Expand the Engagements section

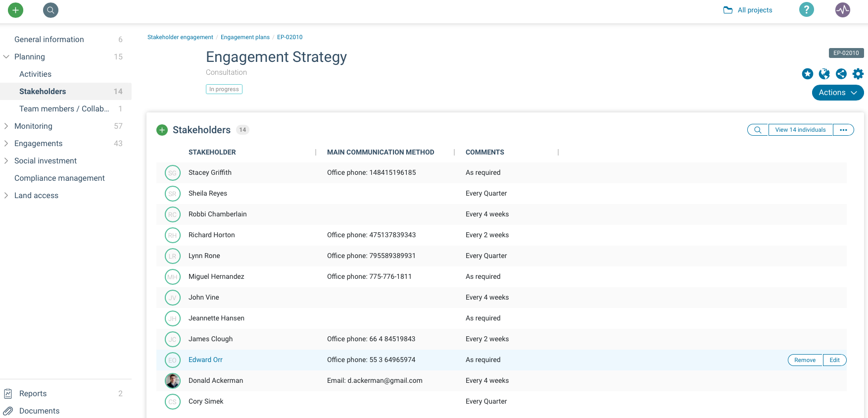(6, 144)
